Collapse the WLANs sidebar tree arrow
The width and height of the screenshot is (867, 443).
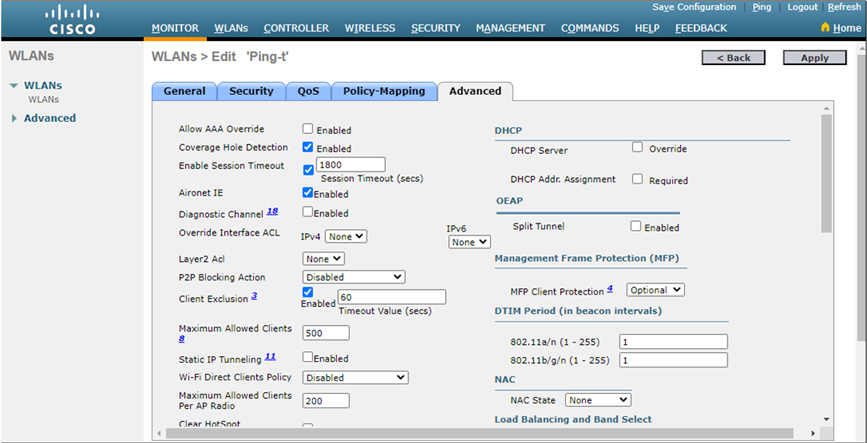coord(13,86)
